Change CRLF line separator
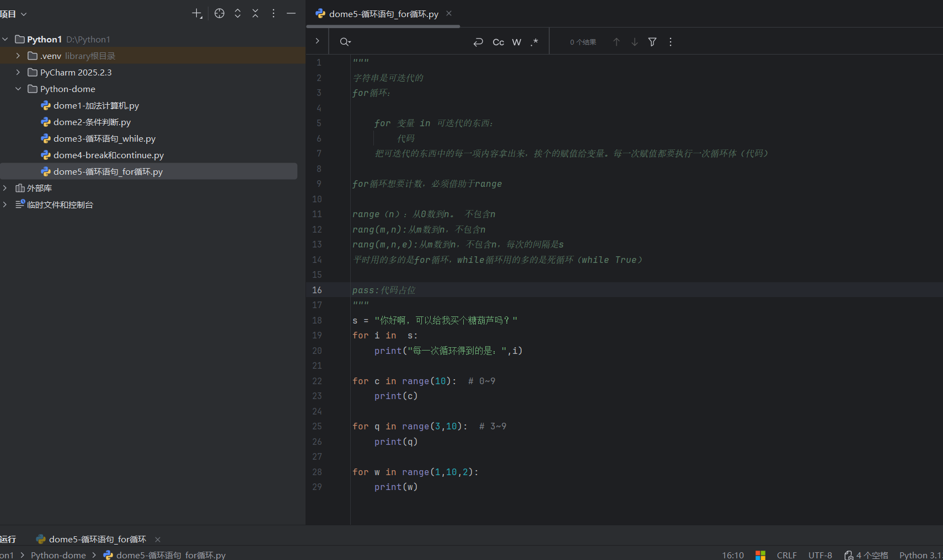The width and height of the screenshot is (943, 560). [x=787, y=555]
